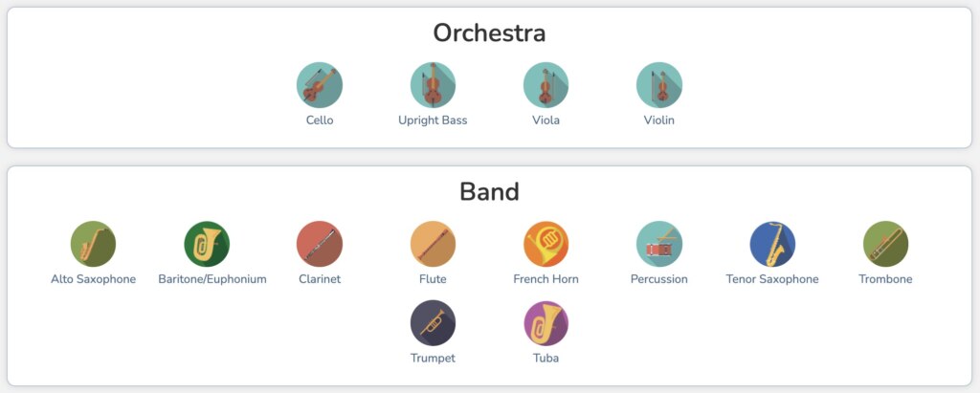Click the French Horn label
The width and height of the screenshot is (980, 393).
pos(546,279)
